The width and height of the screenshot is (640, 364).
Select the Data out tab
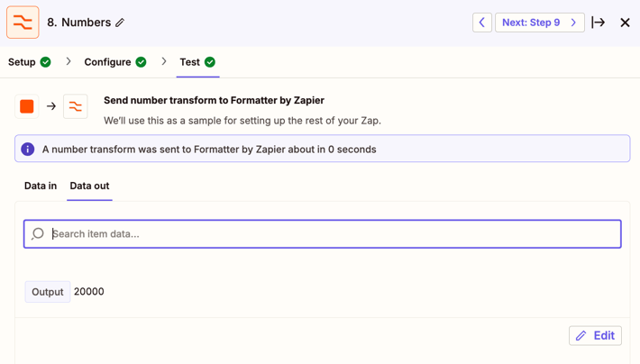coord(89,186)
